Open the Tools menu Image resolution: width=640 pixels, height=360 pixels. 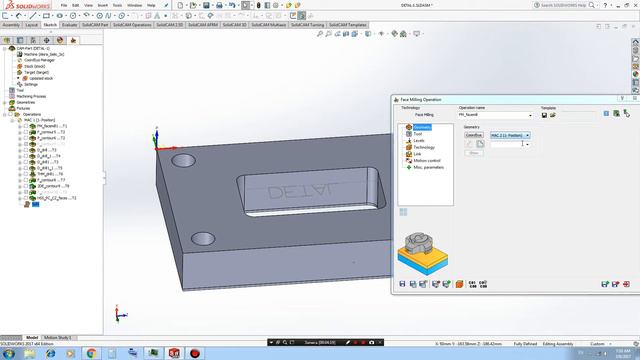pos(117,5)
